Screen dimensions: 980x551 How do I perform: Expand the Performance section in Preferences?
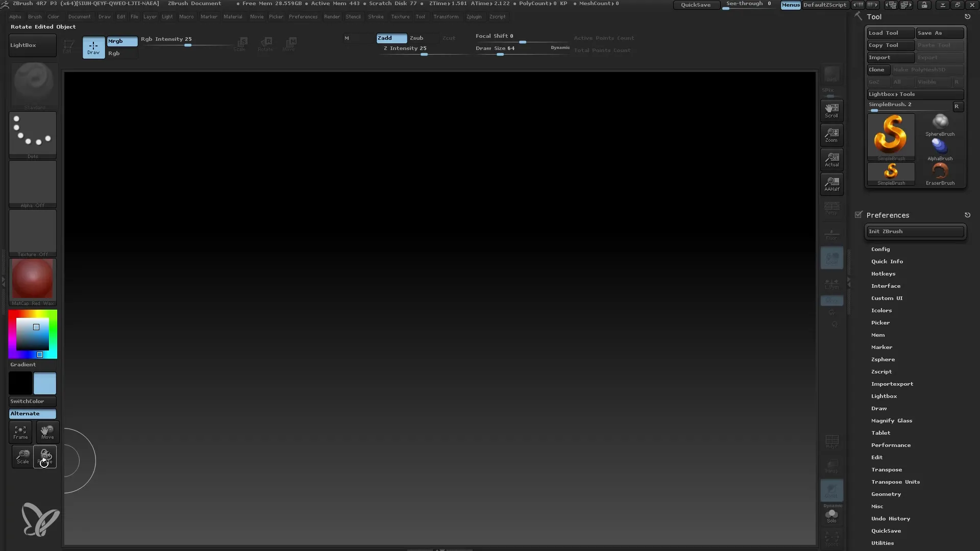[x=891, y=445]
